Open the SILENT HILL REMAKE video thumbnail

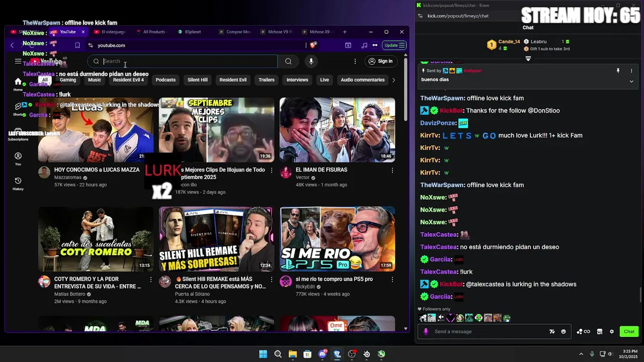[216, 239]
